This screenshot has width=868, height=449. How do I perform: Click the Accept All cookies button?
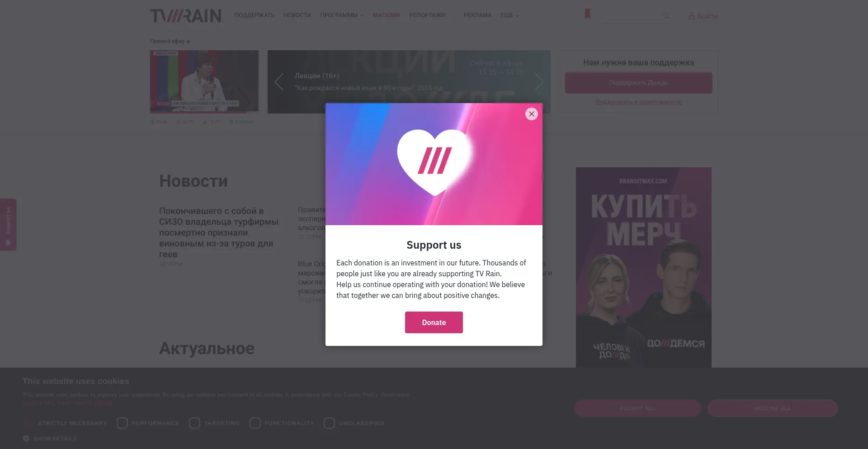[637, 408]
